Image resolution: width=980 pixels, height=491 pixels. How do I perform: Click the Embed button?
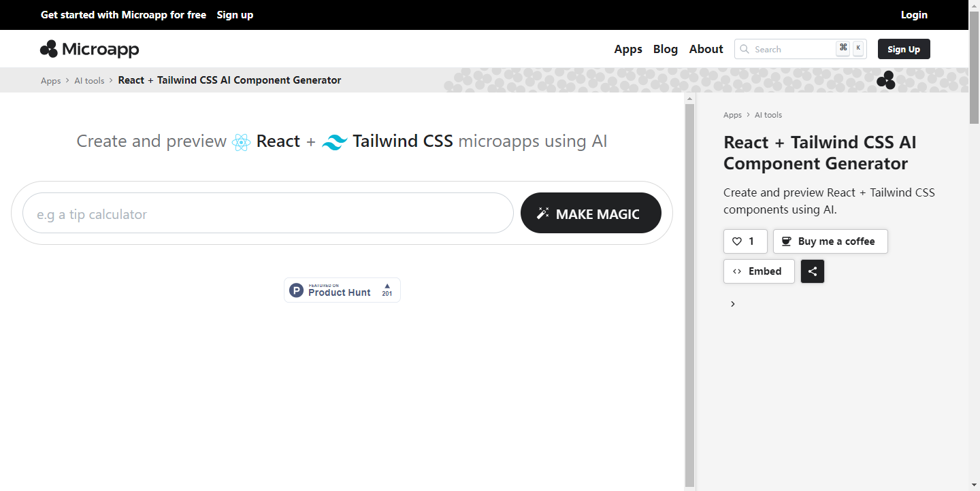pyautogui.click(x=759, y=271)
